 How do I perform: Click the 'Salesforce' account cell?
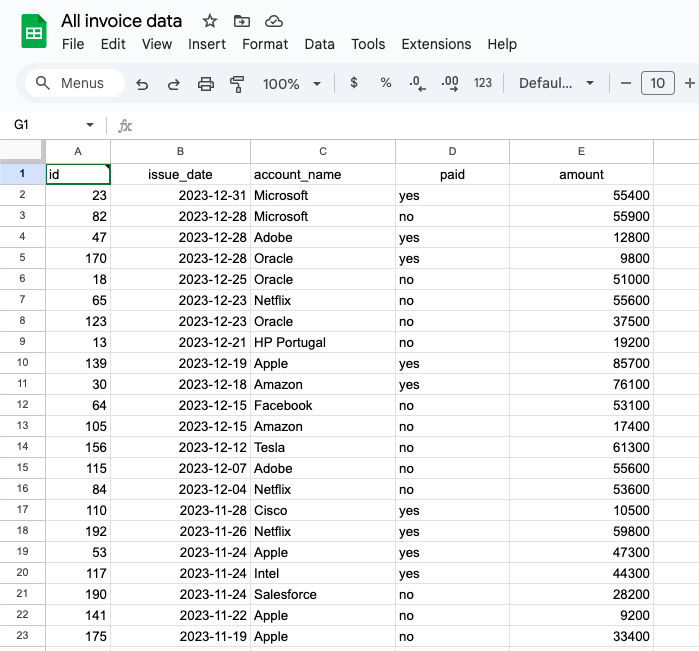[323, 594]
